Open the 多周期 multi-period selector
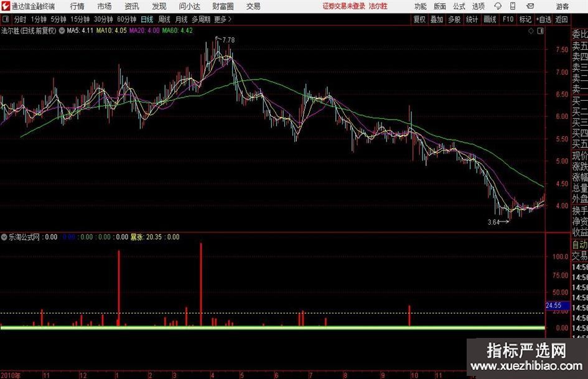The image size is (588, 379). [x=200, y=19]
